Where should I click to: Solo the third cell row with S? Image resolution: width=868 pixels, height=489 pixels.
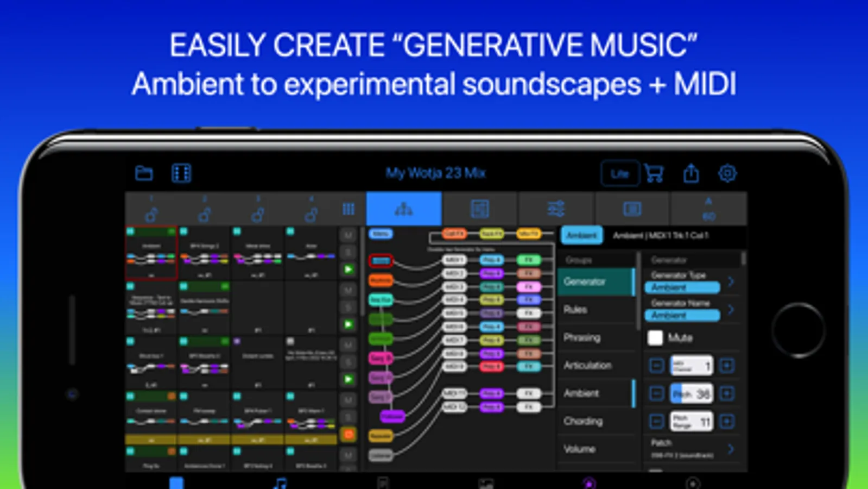point(349,362)
